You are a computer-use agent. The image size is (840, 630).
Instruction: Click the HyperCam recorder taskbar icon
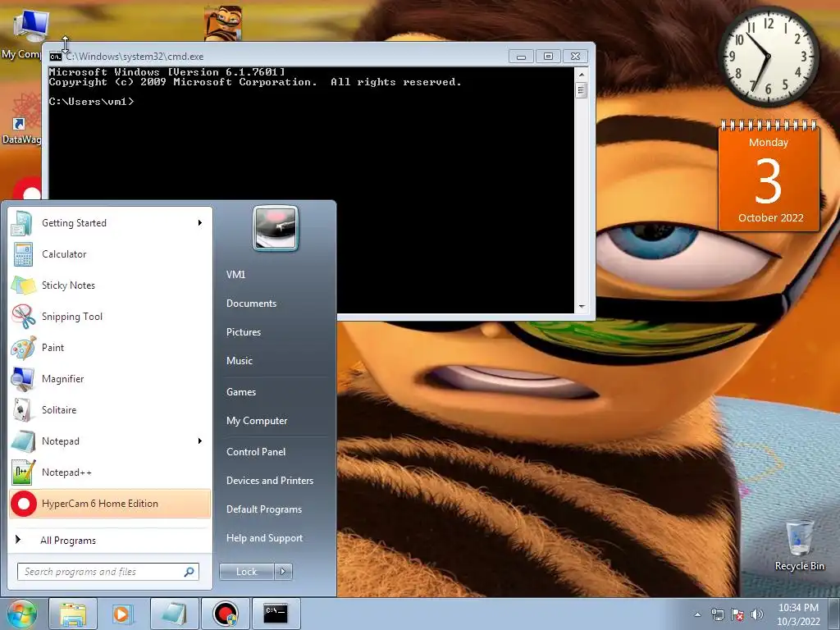[225, 614]
